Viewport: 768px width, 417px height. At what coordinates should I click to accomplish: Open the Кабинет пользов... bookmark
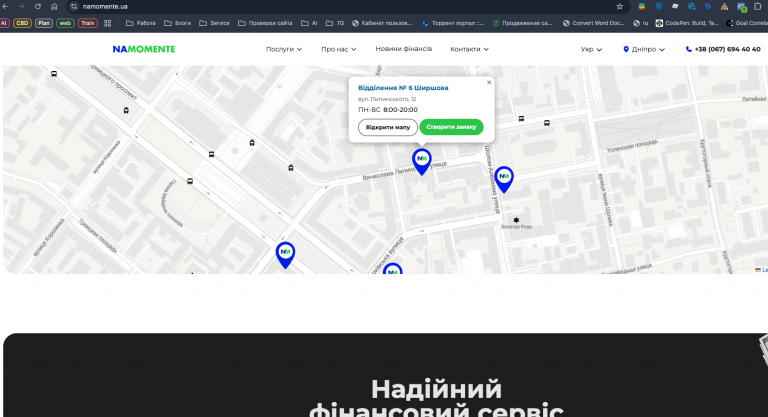pos(382,23)
